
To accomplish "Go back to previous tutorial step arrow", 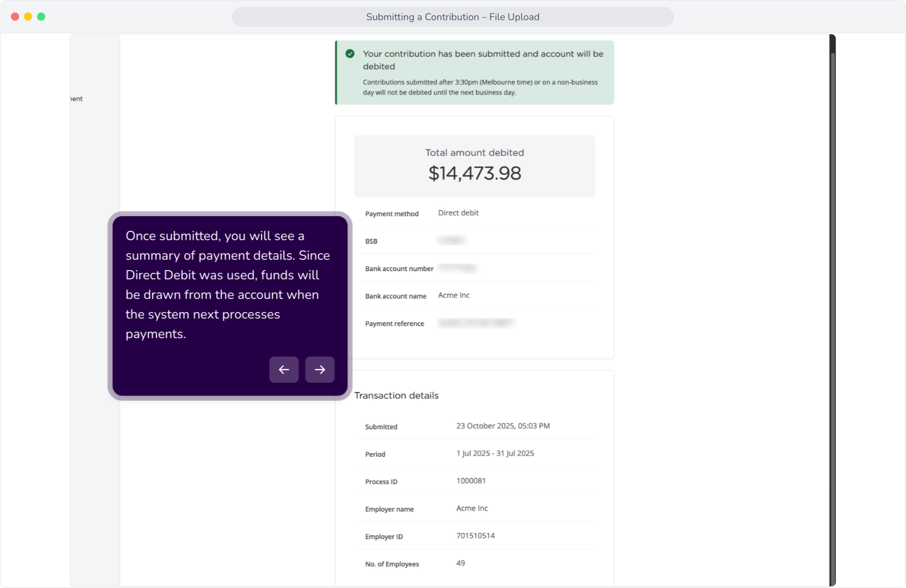I will coord(284,370).
